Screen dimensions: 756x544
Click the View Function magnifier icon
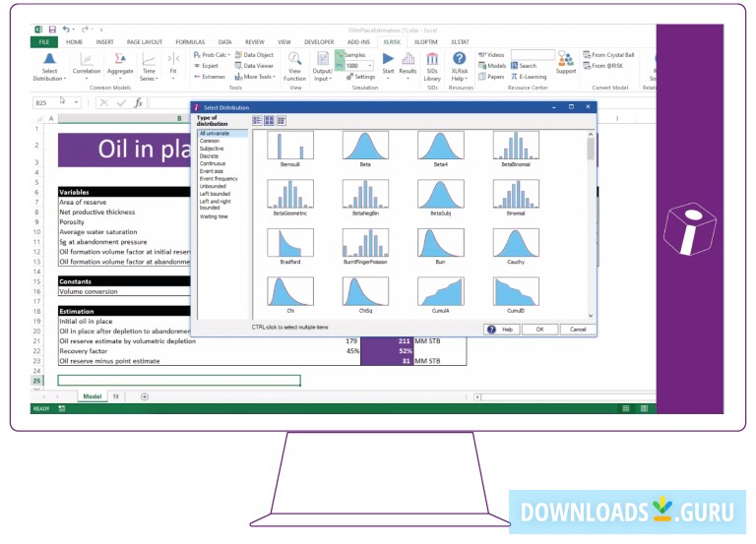tap(294, 59)
